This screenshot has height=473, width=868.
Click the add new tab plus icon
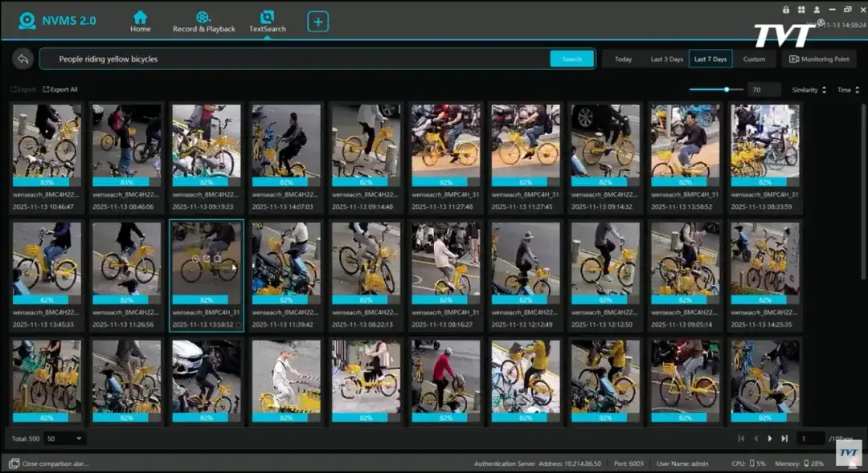click(318, 22)
